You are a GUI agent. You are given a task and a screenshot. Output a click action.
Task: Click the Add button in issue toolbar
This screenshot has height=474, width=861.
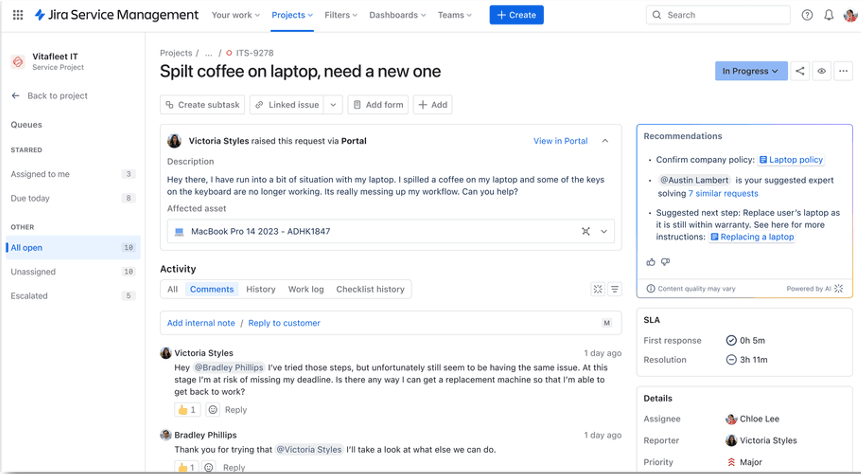[433, 104]
